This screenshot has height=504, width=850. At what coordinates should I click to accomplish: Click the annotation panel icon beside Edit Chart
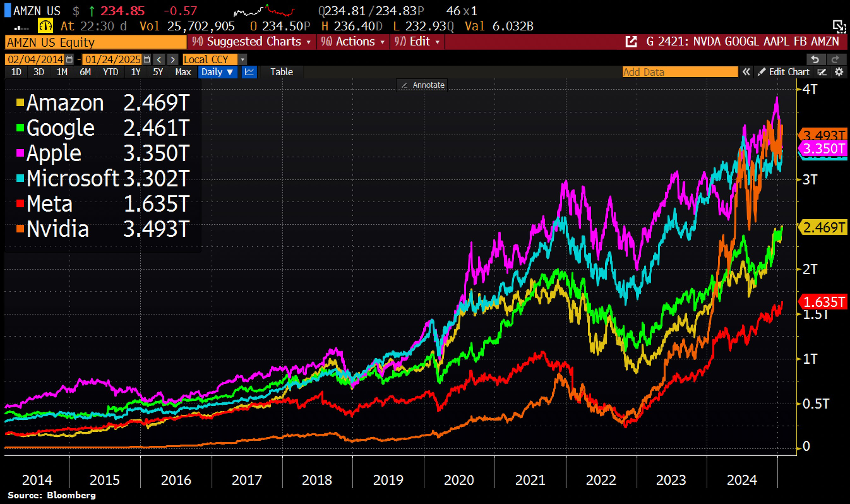click(x=822, y=72)
